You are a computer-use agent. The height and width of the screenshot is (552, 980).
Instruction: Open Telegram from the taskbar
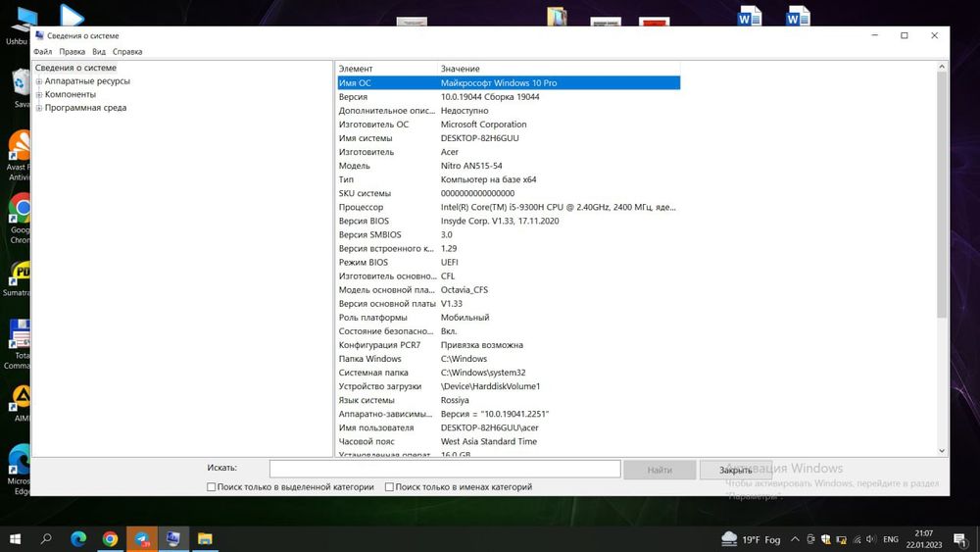click(x=142, y=539)
